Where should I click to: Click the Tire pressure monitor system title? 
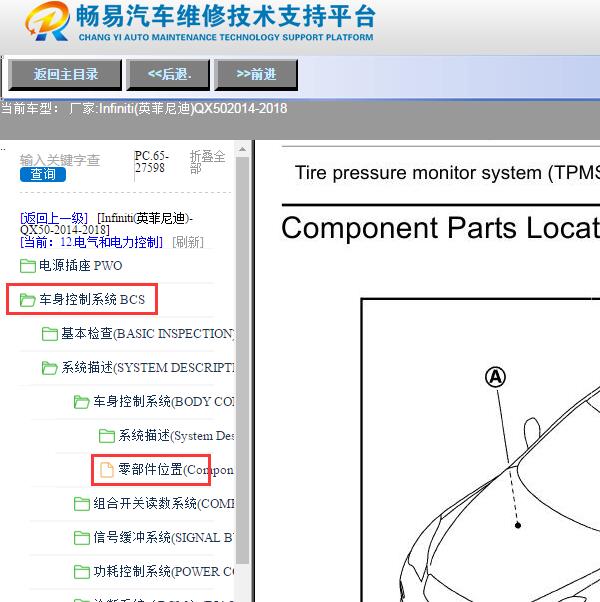pyautogui.click(x=447, y=173)
